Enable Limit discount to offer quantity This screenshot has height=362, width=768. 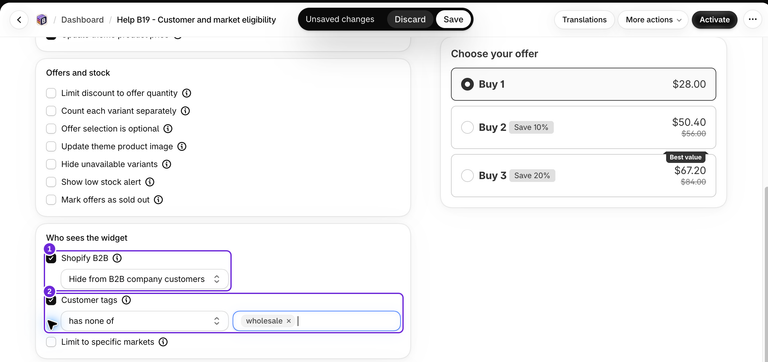pyautogui.click(x=51, y=93)
